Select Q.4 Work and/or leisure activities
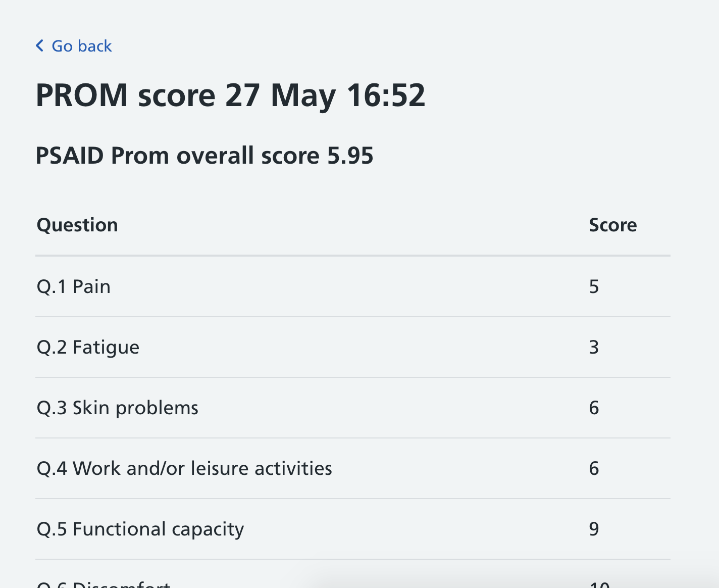Image resolution: width=719 pixels, height=588 pixels. (184, 469)
